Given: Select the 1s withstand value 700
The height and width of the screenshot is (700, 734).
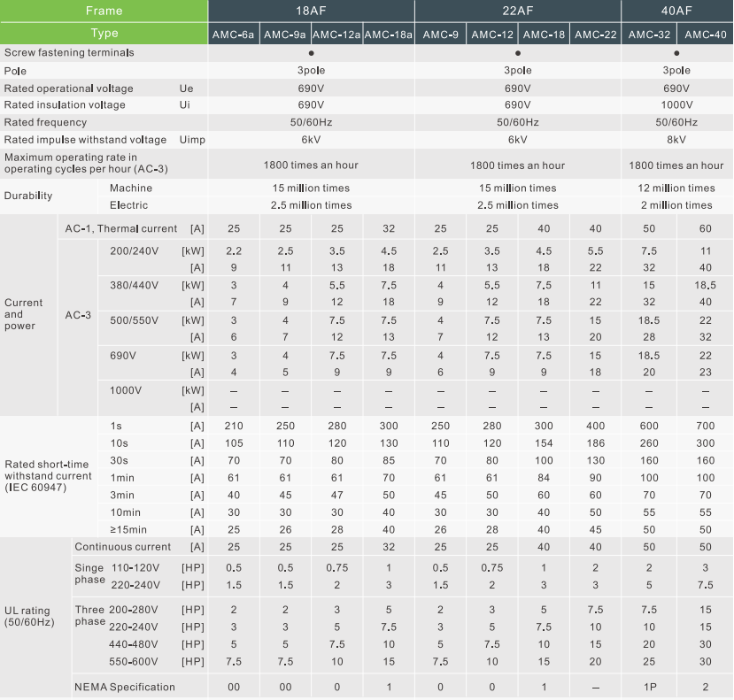Looking at the screenshot, I should point(706,426).
